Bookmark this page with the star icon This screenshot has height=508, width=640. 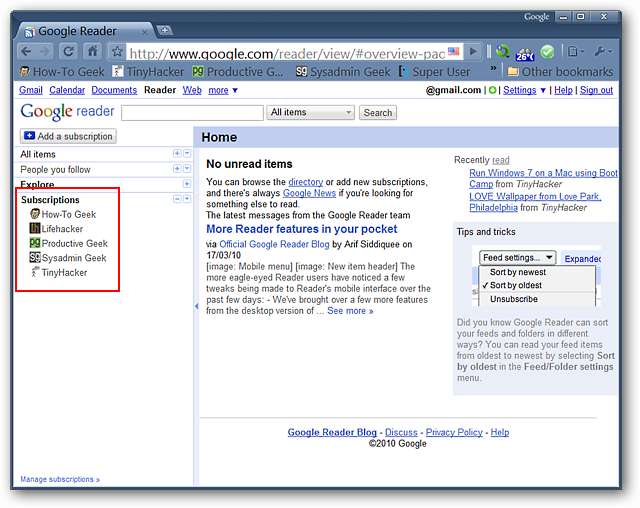click(x=117, y=51)
